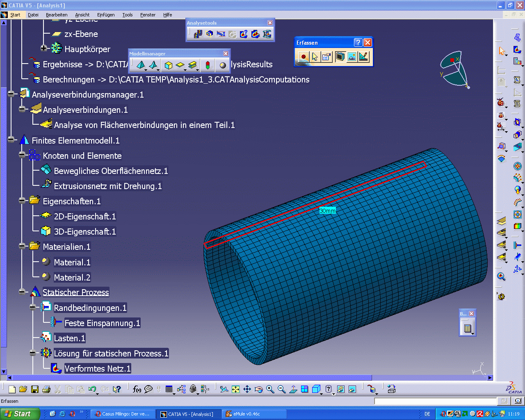Collapse the Finites Elementmodell.1 node

pos(11,139)
